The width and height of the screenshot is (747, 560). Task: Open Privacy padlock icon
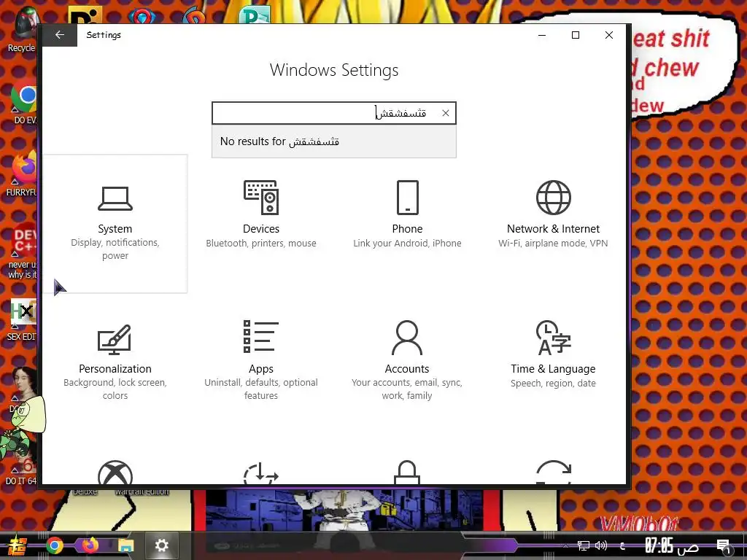coord(407,472)
